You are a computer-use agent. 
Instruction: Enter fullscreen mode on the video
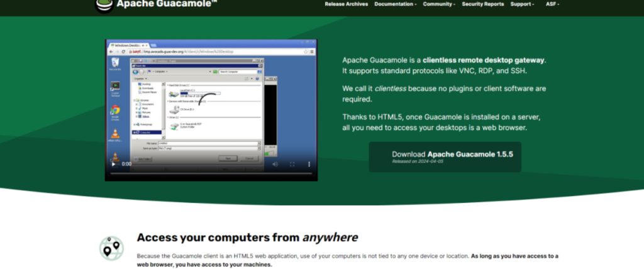click(292, 164)
